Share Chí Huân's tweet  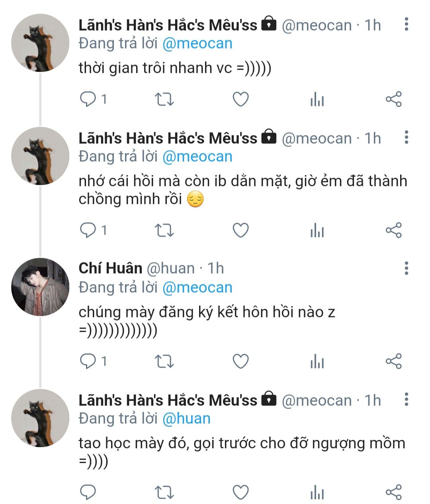coord(394,361)
